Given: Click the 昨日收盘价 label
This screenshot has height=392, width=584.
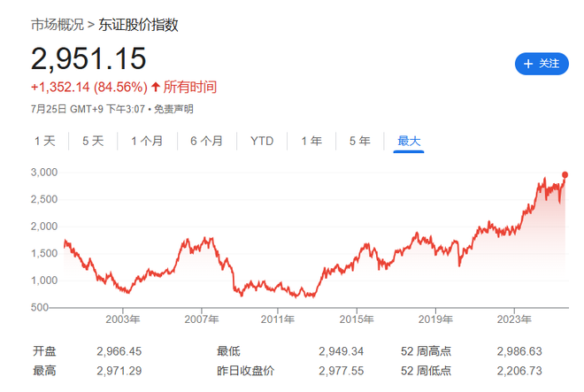Looking at the screenshot, I should 246,371.
